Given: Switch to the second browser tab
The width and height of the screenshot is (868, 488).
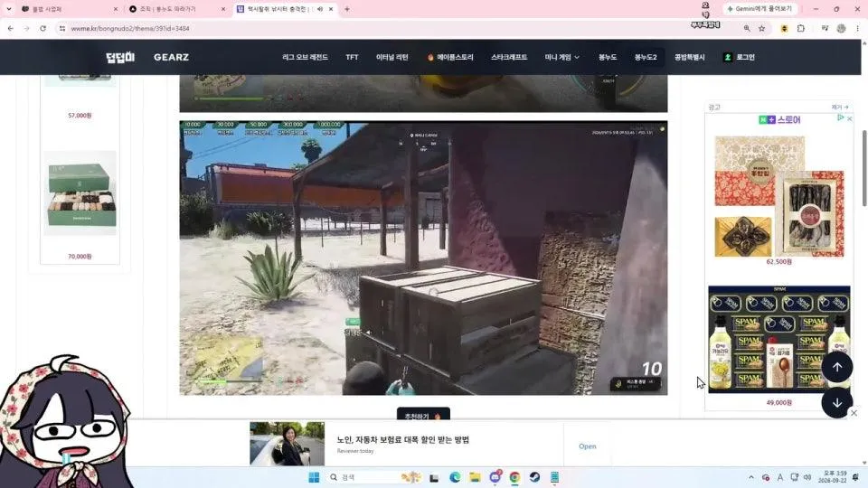Looking at the screenshot, I should [x=176, y=9].
